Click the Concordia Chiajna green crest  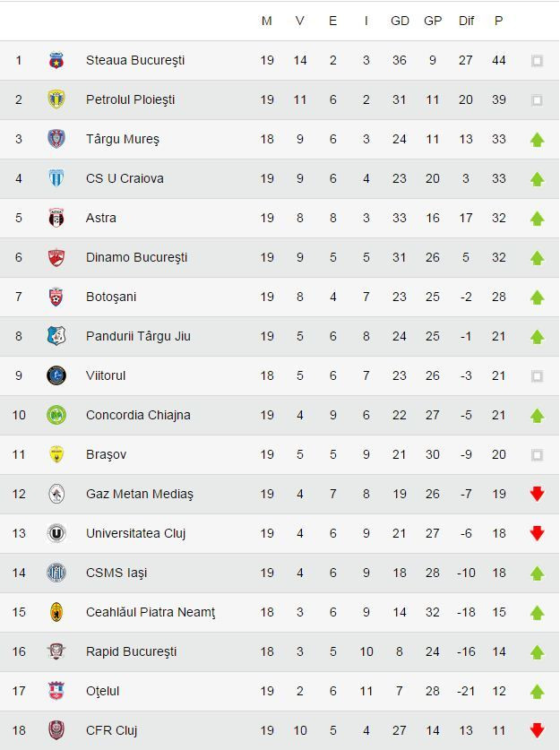tap(56, 415)
